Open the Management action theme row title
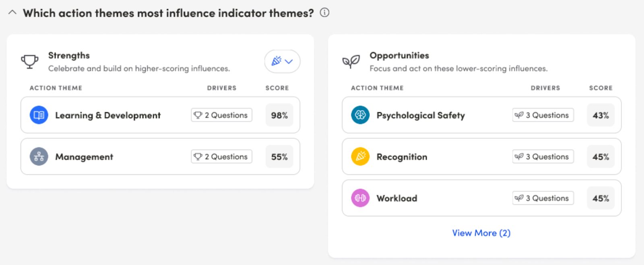Screen dimensions: 644x265 pos(84,157)
